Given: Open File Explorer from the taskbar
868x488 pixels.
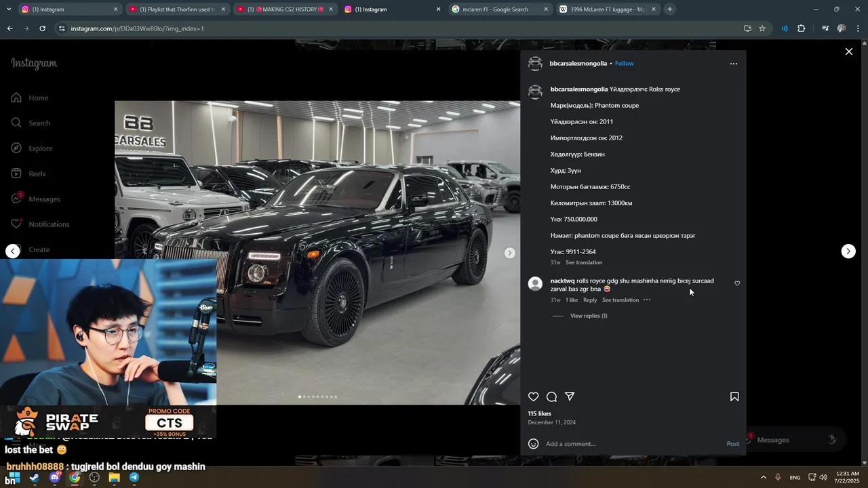Looking at the screenshot, I should click(115, 478).
